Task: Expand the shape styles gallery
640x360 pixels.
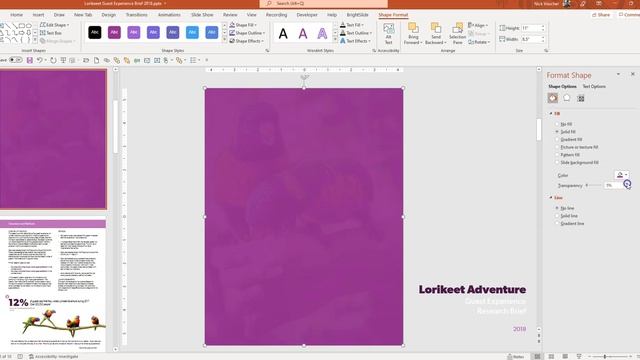Action: click(x=224, y=40)
